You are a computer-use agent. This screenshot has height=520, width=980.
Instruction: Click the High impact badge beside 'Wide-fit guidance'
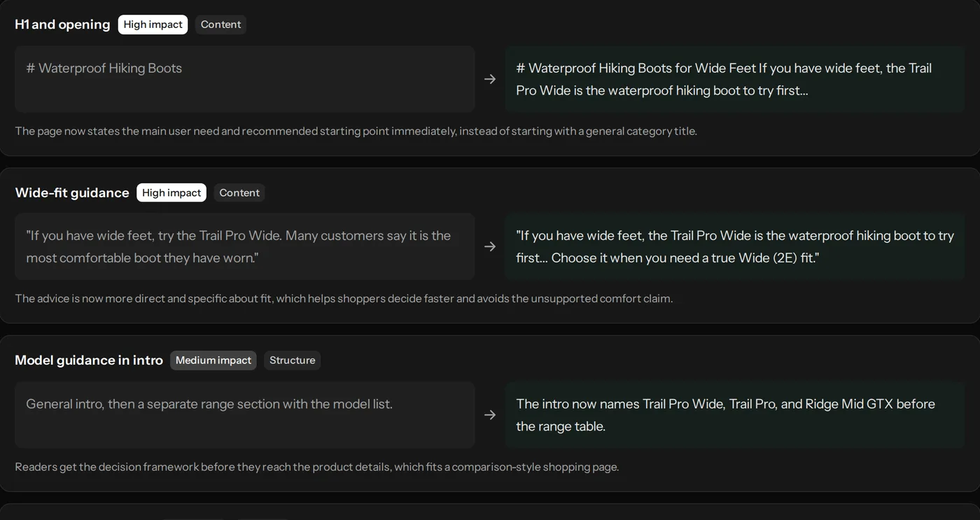pyautogui.click(x=171, y=192)
